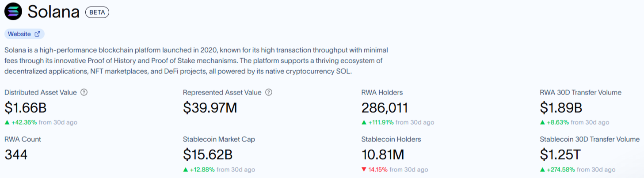Click the Solana logo icon

[x=13, y=12]
